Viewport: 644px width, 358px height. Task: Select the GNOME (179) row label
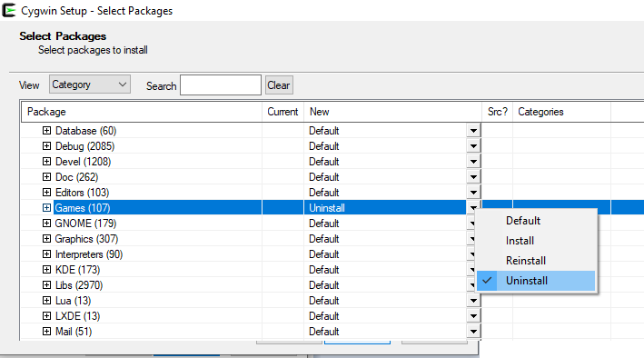(86, 224)
